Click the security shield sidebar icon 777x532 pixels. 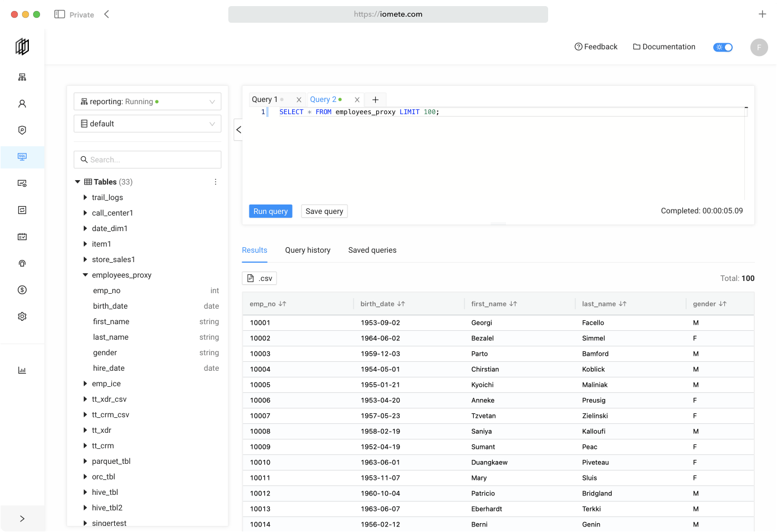tap(22, 130)
